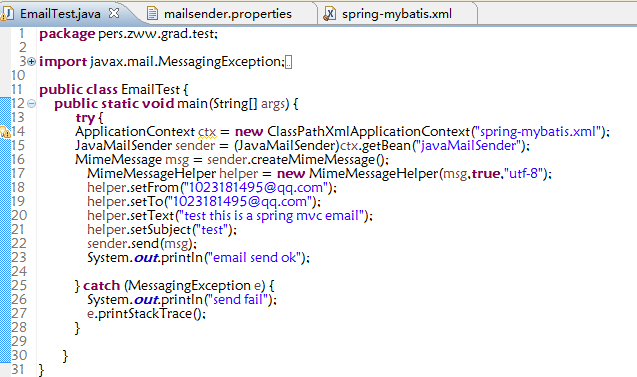Click the setSubject "test" string
The width and height of the screenshot is (637, 377).
coord(212,230)
